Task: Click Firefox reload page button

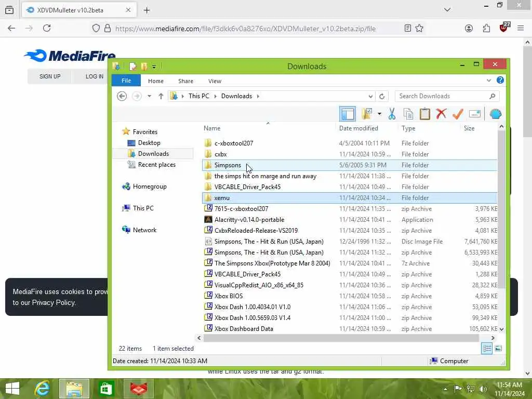Action: 47,28
